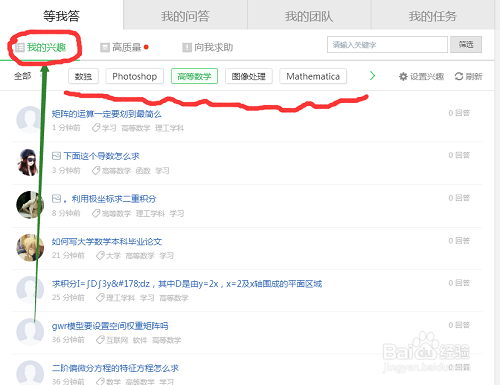This screenshot has width=500, height=385.
Task: Click avatar beside 如何写大学数学本科毕业论文
Action: (x=30, y=247)
